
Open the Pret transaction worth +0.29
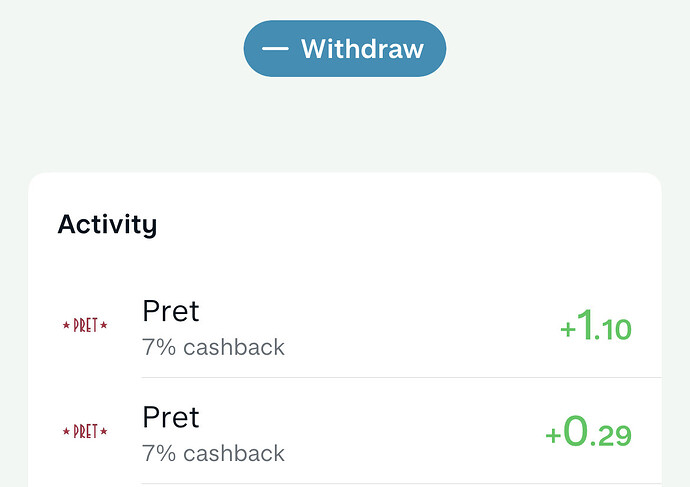pyautogui.click(x=345, y=433)
